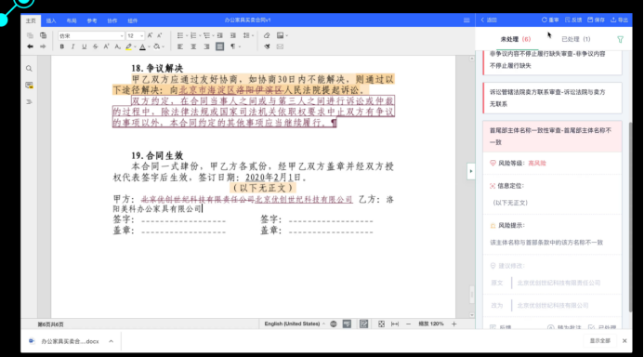This screenshot has width=644, height=357.
Task: Zoom in with the plus button
Action: 453,324
